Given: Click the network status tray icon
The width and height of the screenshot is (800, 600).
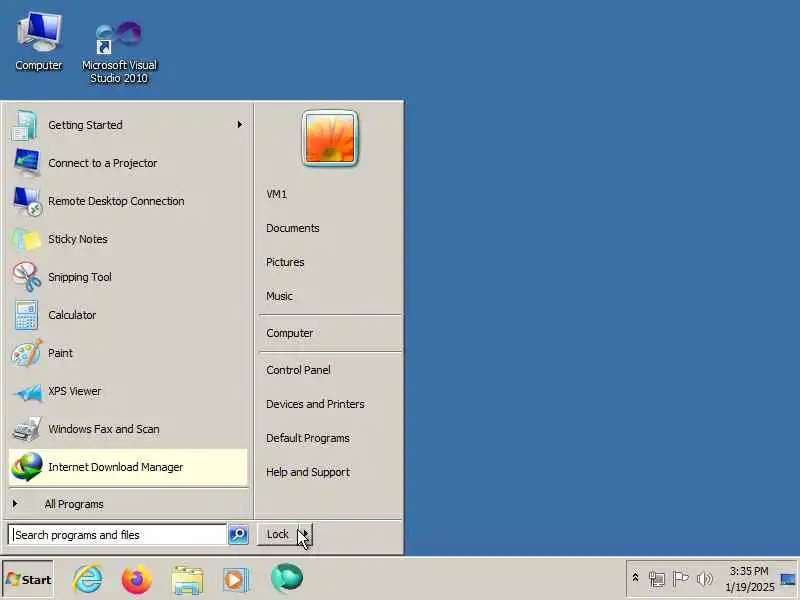Looking at the screenshot, I should point(657,579).
